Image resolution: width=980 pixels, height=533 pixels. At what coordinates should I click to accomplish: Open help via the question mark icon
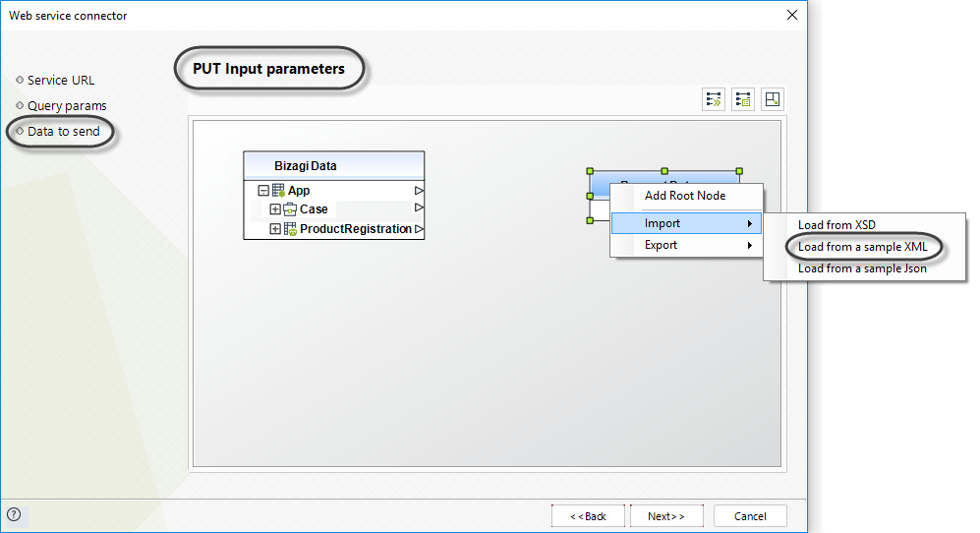(14, 514)
